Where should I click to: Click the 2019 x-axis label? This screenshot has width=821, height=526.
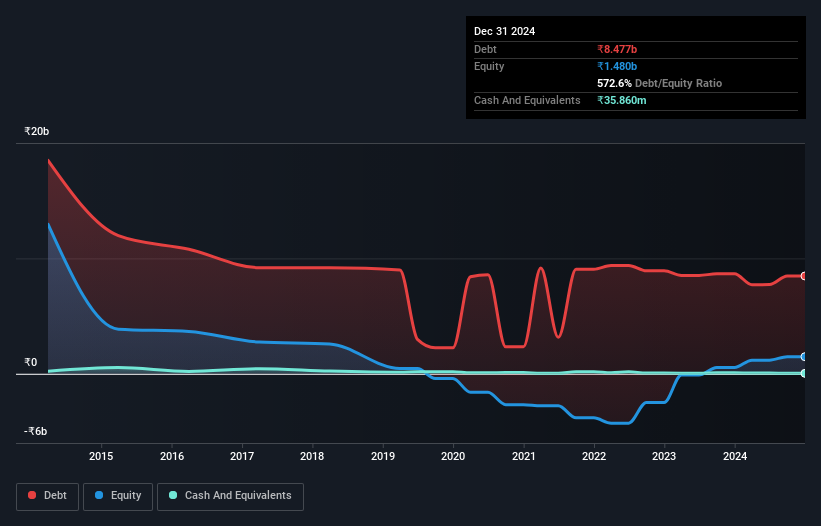click(x=383, y=456)
